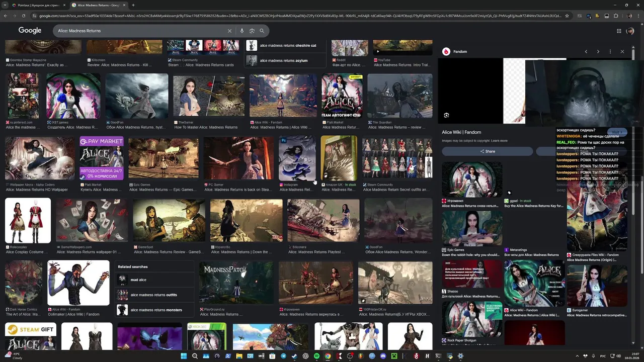Viewport: 644px width, 362px height.
Task: Open Rock Paper Shotgun related image
Action: pyautogui.click(x=471, y=319)
